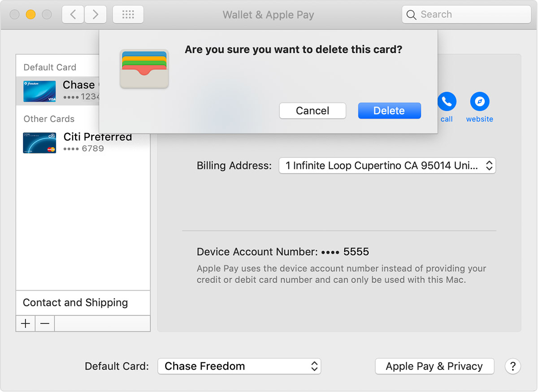This screenshot has width=538, height=392.
Task: Click the Delete button in the dialog
Action: pyautogui.click(x=389, y=111)
